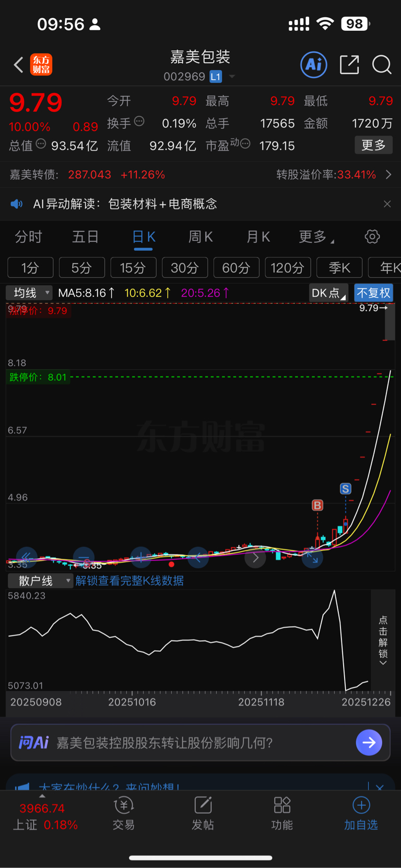Tap the iOS battery indicator
Viewport: 401px width, 868px height.
click(356, 24)
